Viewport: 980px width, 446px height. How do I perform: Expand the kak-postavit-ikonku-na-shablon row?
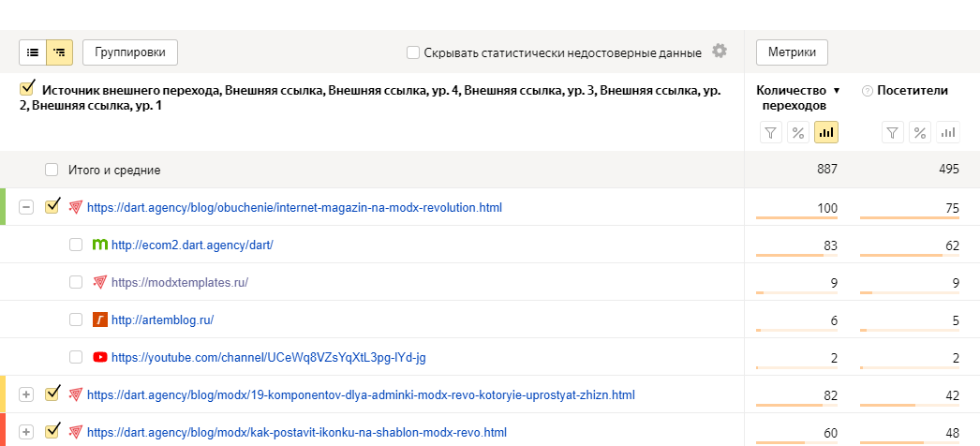coord(26,432)
